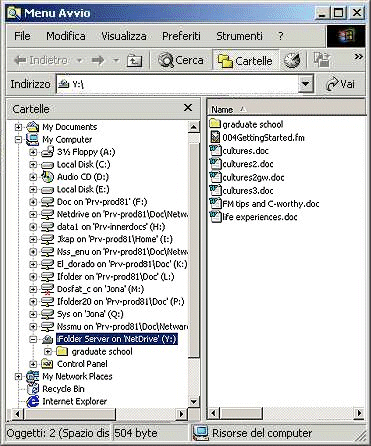Click file list scroll-right arrow
This screenshot has width=371, height=446.
[359, 413]
